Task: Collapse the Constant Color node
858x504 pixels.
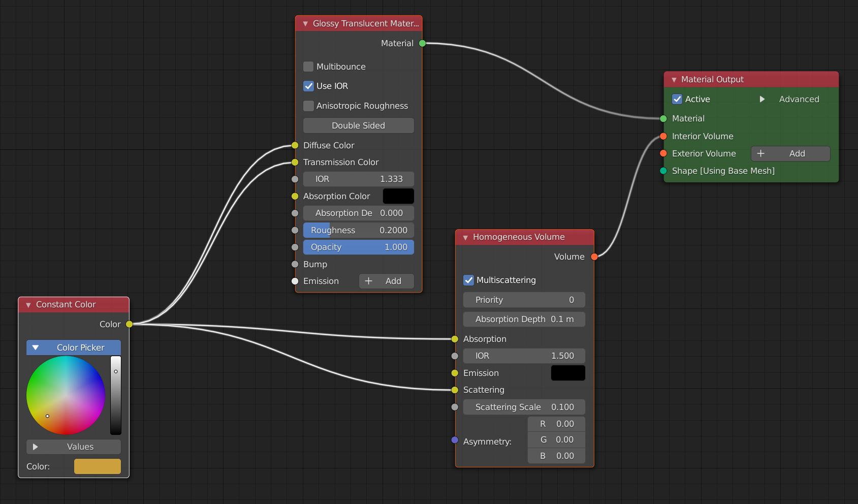Action: click(x=28, y=305)
